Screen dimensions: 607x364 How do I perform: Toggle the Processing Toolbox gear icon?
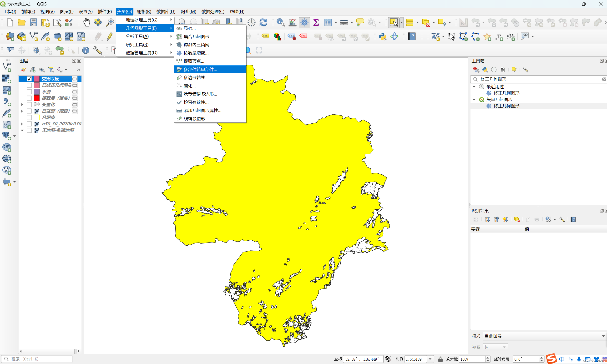[x=304, y=23]
